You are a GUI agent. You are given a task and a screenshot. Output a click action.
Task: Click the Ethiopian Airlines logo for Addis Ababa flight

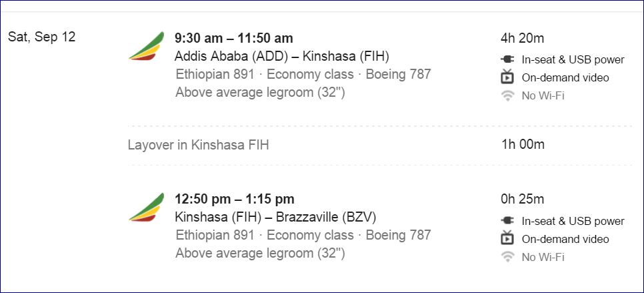pos(146,46)
